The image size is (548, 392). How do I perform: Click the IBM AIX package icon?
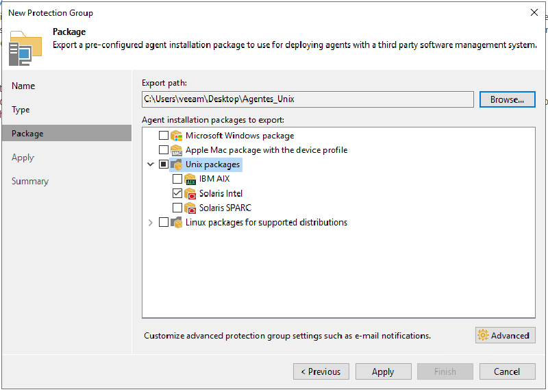tap(190, 179)
